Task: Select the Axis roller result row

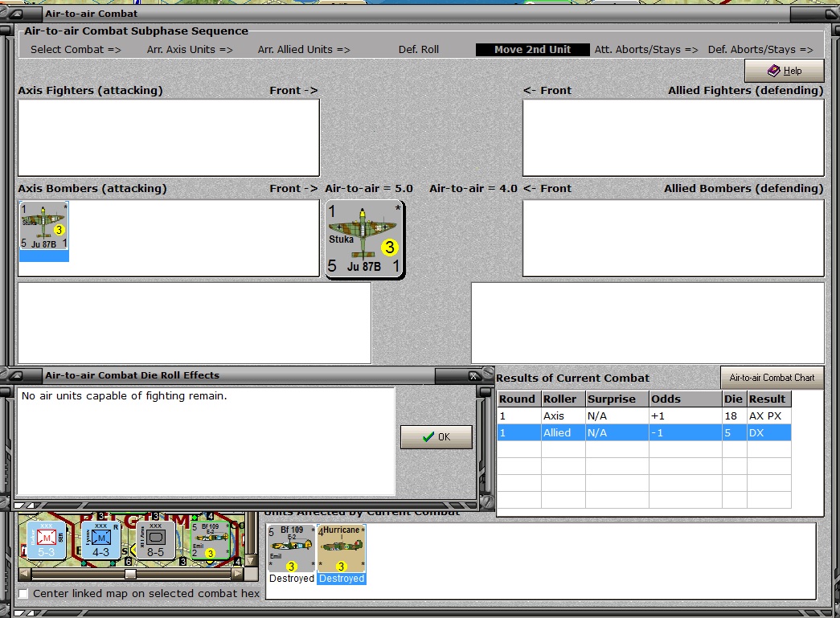Action: [x=644, y=416]
